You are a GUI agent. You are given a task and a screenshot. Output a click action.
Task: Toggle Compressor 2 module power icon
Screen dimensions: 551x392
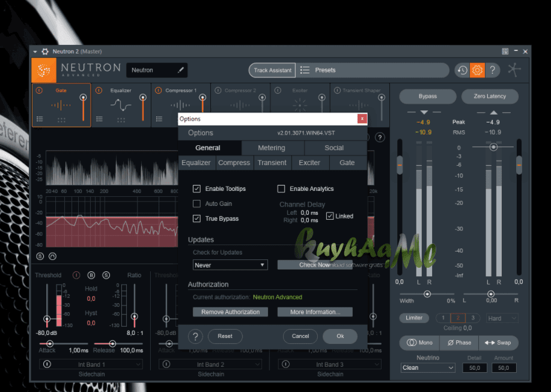click(218, 90)
